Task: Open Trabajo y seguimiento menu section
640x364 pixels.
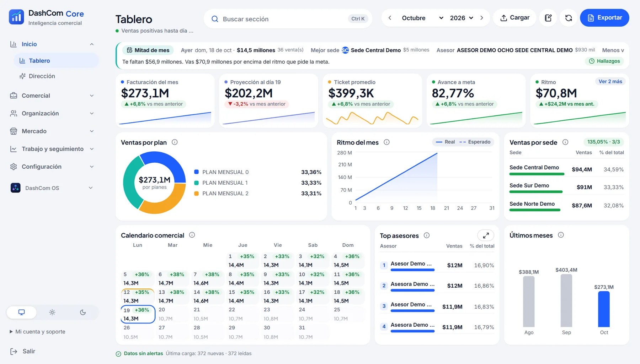Action: tap(52, 149)
